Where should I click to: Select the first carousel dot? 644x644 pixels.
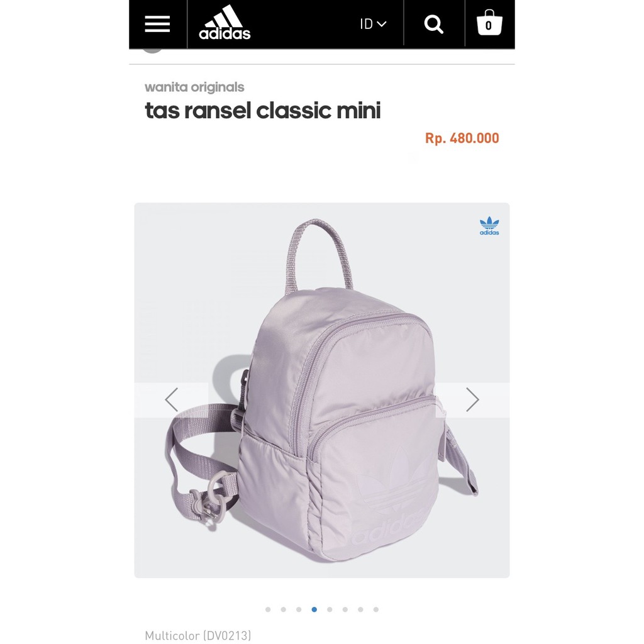pyautogui.click(x=268, y=609)
